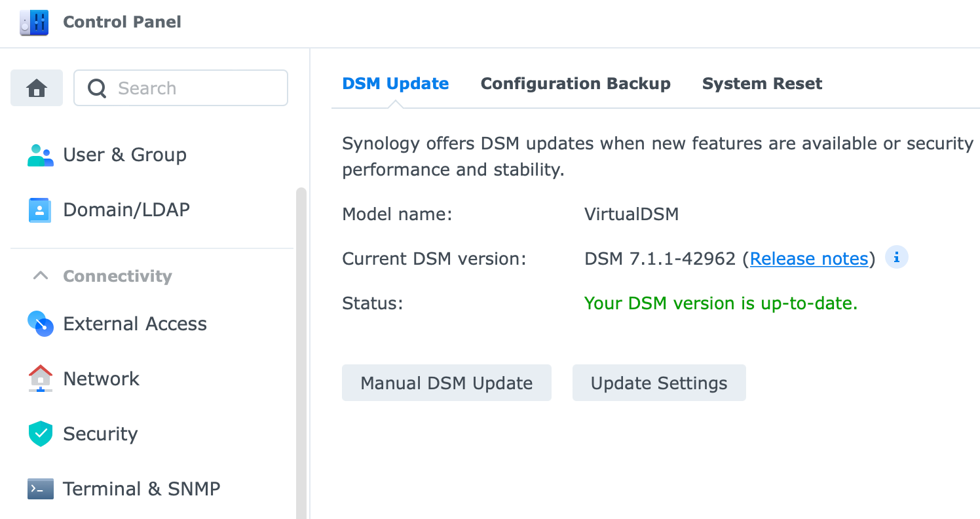Click the Connectivity section heading
Screen dimensions: 980x519
(117, 276)
